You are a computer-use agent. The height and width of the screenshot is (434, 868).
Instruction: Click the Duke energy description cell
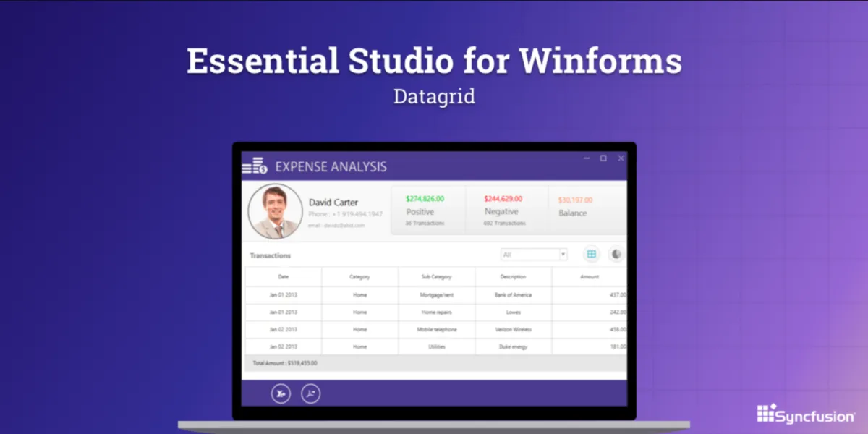pyautogui.click(x=514, y=347)
